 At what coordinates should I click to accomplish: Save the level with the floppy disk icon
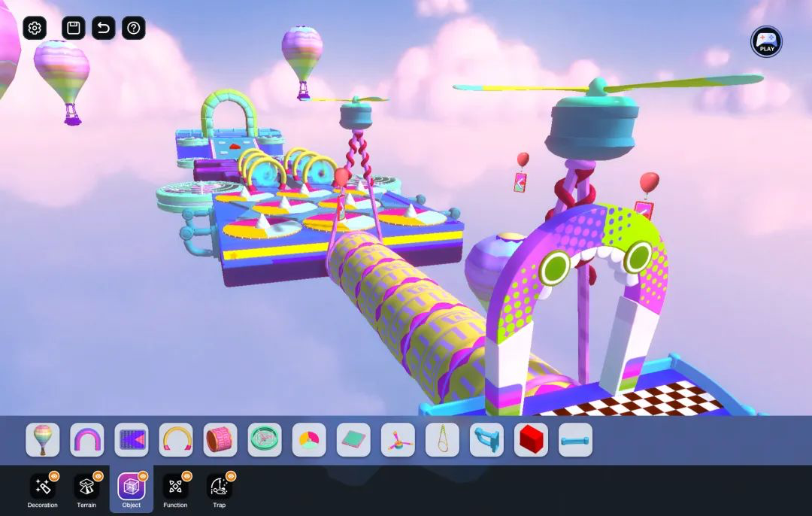tap(74, 28)
